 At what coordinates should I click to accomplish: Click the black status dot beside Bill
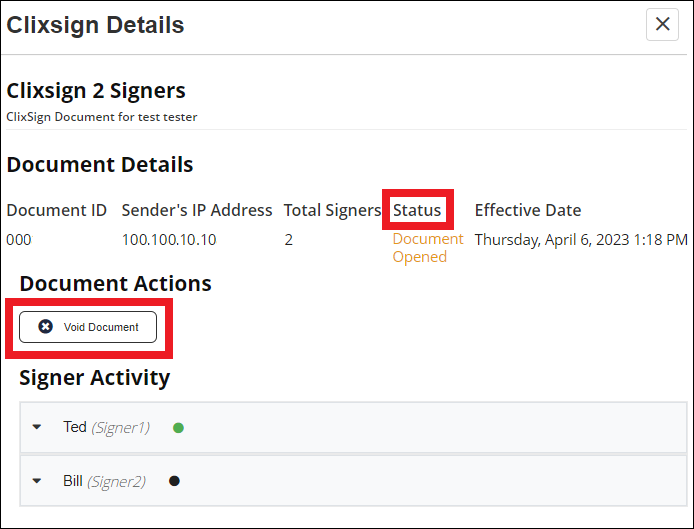click(x=174, y=481)
